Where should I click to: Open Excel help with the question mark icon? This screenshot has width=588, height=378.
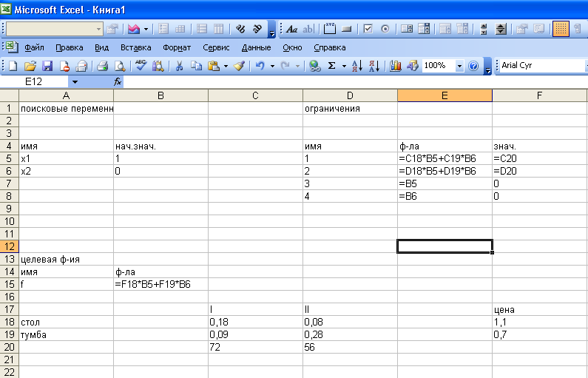point(473,66)
